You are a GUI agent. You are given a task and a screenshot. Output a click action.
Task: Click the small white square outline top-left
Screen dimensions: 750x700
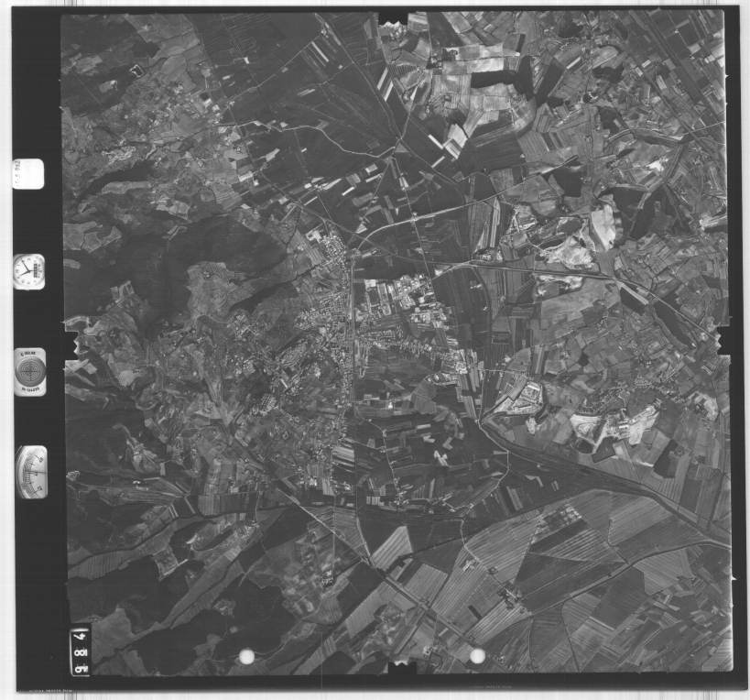click(x=136, y=70)
